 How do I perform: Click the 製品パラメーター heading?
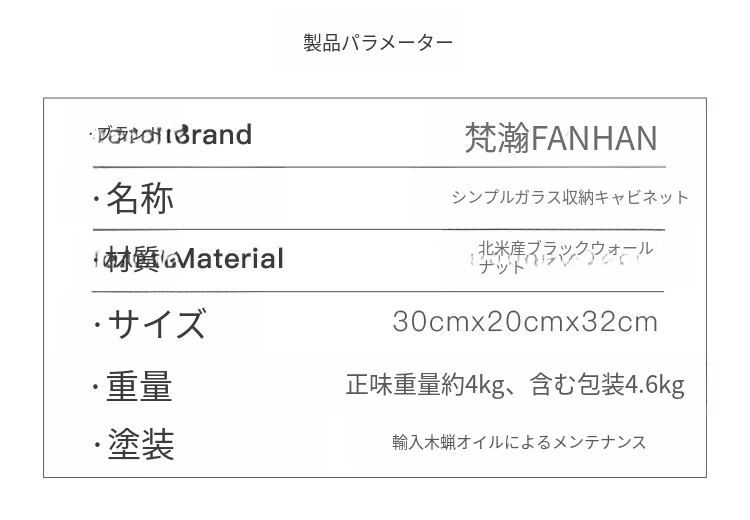(378, 42)
